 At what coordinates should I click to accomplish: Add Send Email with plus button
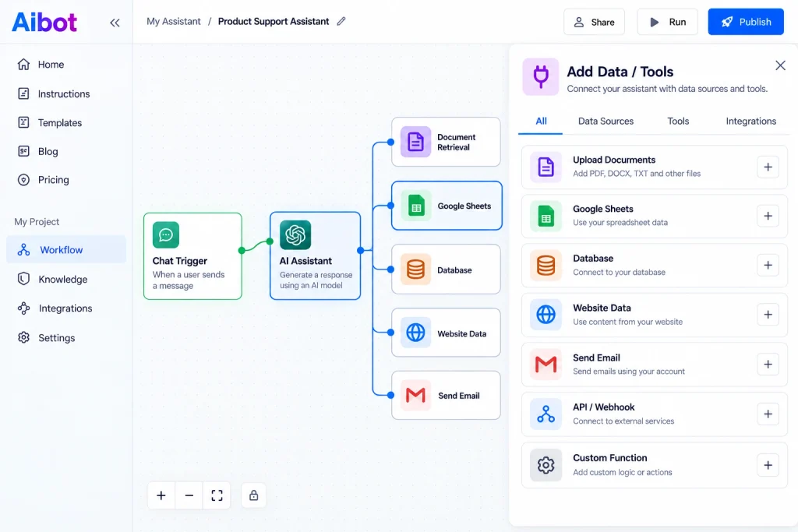point(768,365)
